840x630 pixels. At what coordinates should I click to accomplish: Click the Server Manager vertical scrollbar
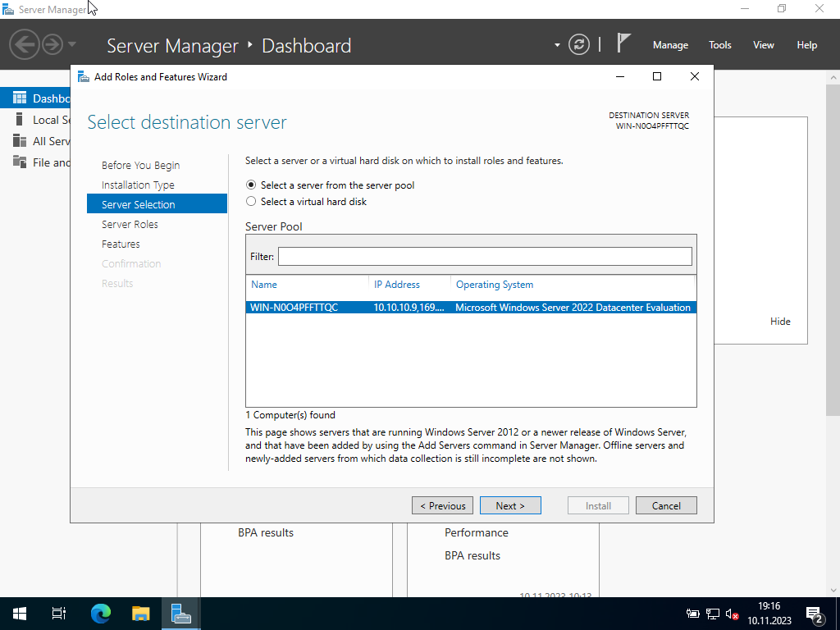833,249
